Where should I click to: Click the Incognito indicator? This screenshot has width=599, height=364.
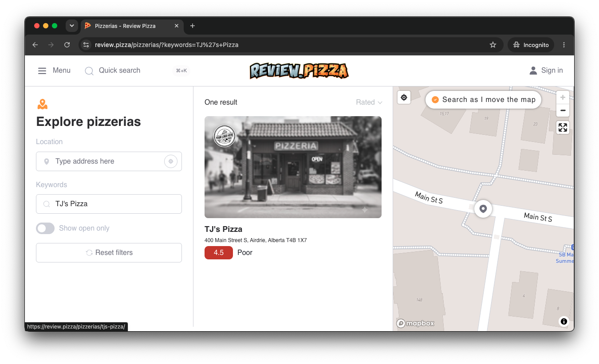(x=531, y=45)
